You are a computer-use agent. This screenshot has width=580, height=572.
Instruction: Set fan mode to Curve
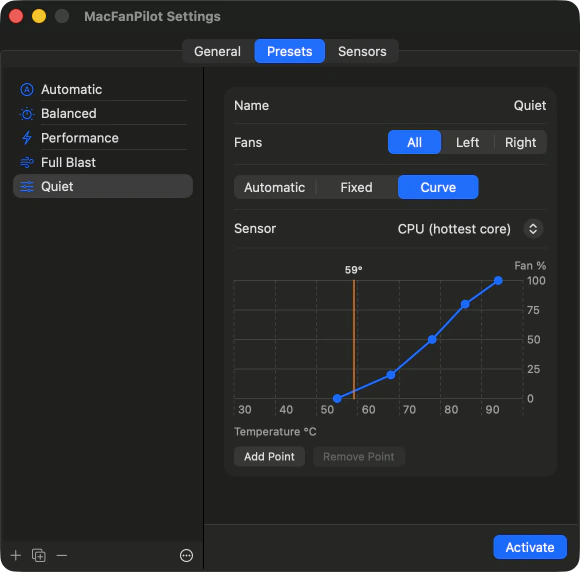(x=438, y=187)
